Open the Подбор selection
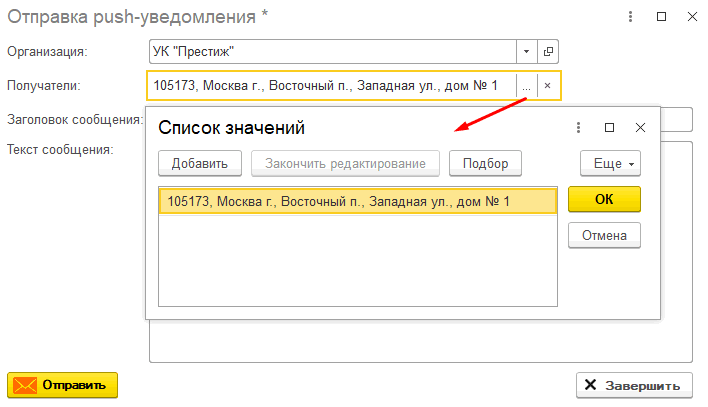Viewport: 708px width, 407px height. click(485, 163)
